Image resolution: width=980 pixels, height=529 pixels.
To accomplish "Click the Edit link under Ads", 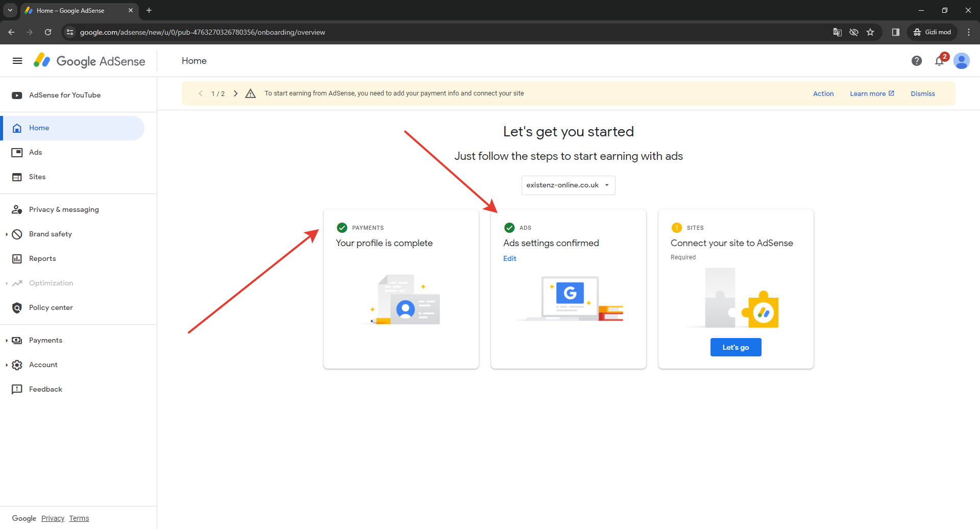I will (x=509, y=258).
